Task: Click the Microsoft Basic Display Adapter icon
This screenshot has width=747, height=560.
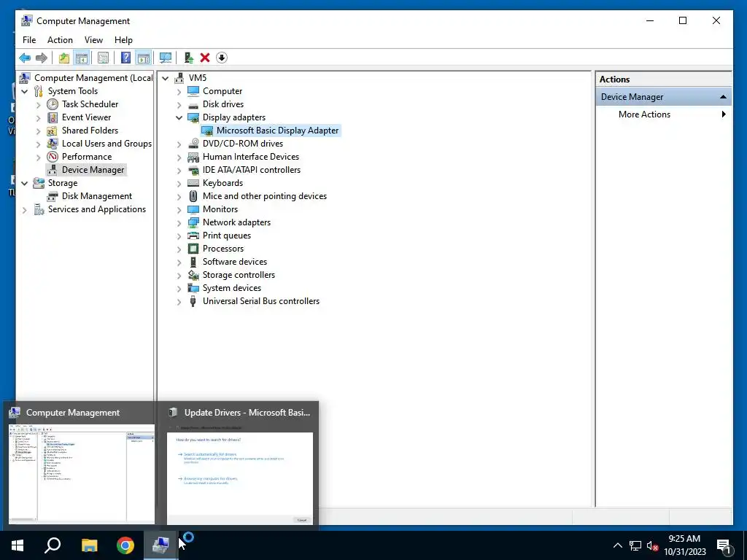Action: coord(206,131)
